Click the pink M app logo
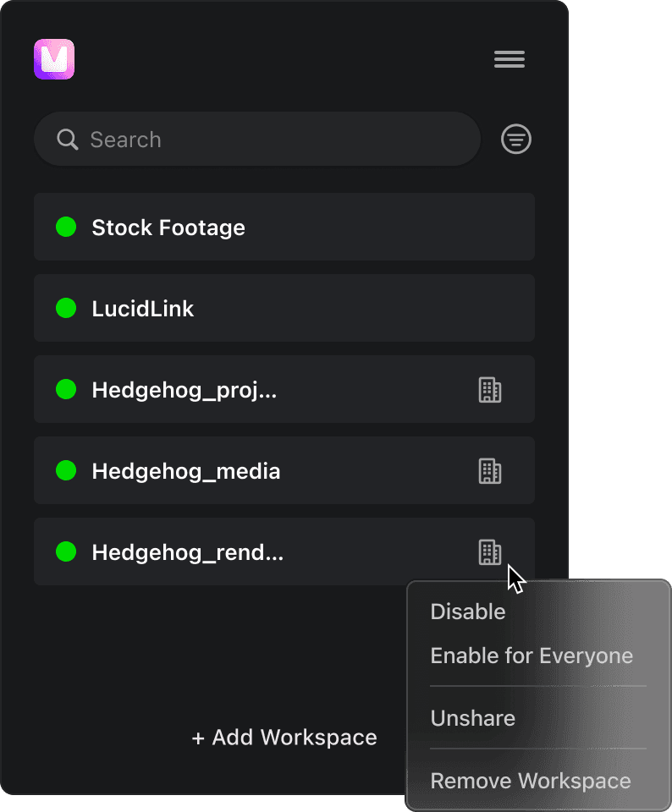Screen dimensions: 672x812 tap(54, 59)
